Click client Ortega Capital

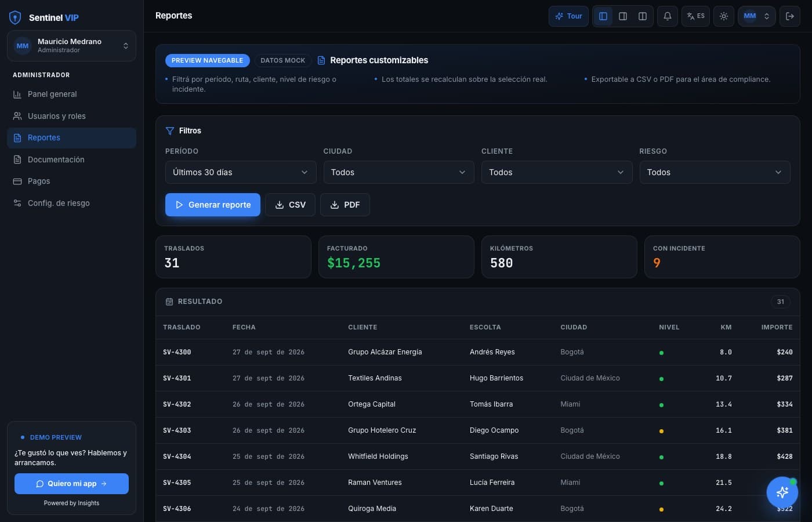coord(372,404)
